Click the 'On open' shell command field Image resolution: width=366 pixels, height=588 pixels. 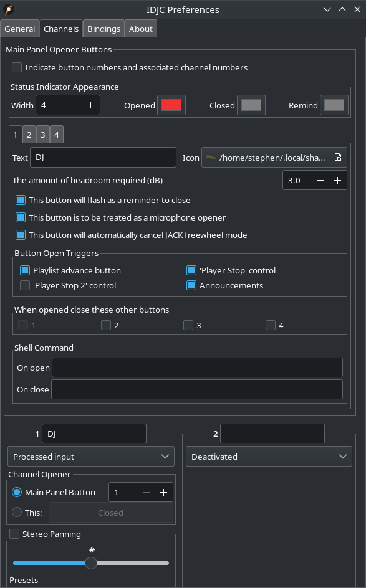click(197, 367)
